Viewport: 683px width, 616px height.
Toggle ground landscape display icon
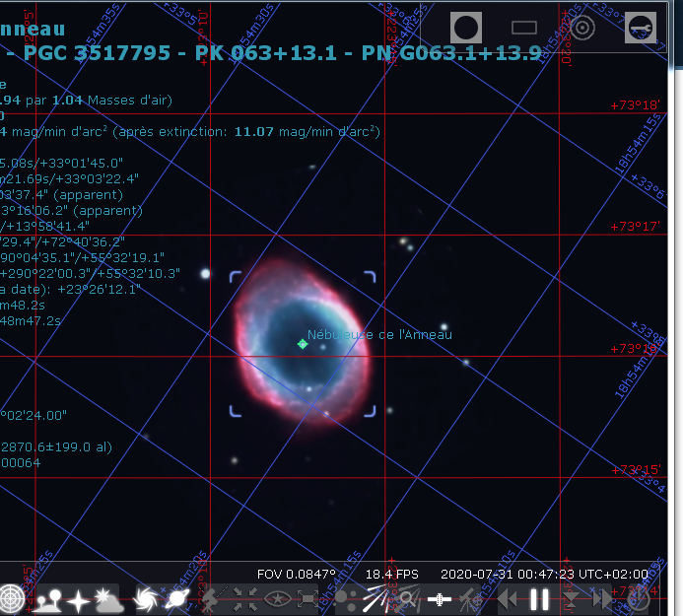pyautogui.click(x=48, y=600)
